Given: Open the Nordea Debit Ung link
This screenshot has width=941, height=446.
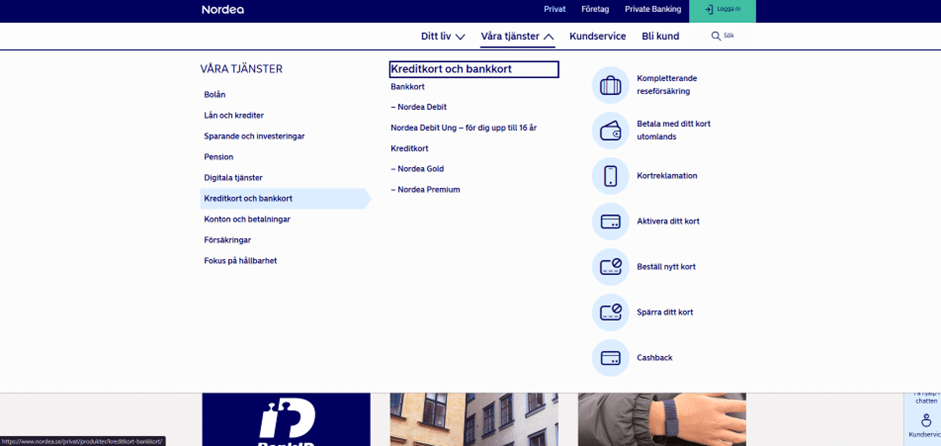Looking at the screenshot, I should pyautogui.click(x=463, y=128).
